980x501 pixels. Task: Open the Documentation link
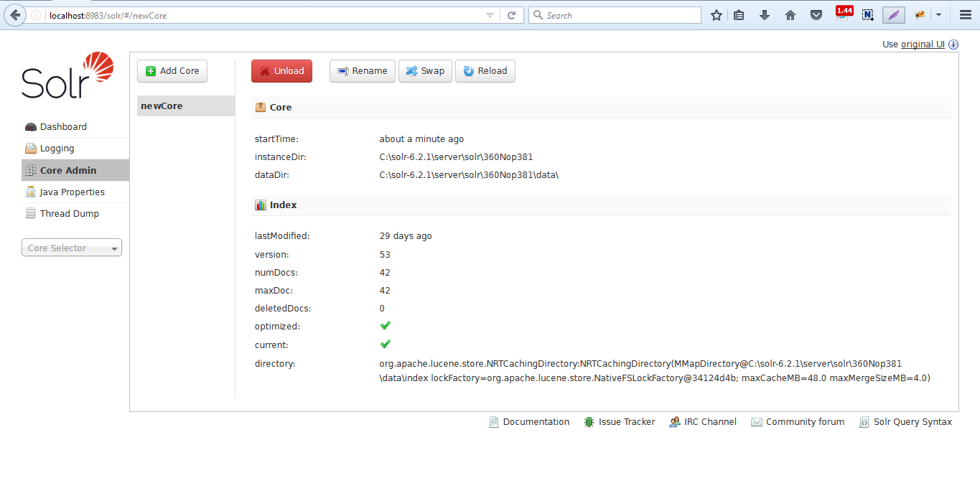[x=529, y=422]
